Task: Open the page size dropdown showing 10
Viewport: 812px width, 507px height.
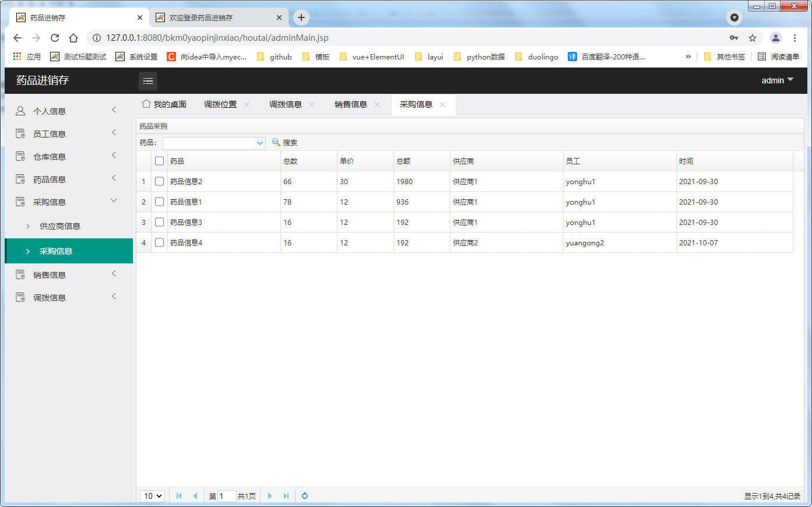Action: pyautogui.click(x=153, y=496)
